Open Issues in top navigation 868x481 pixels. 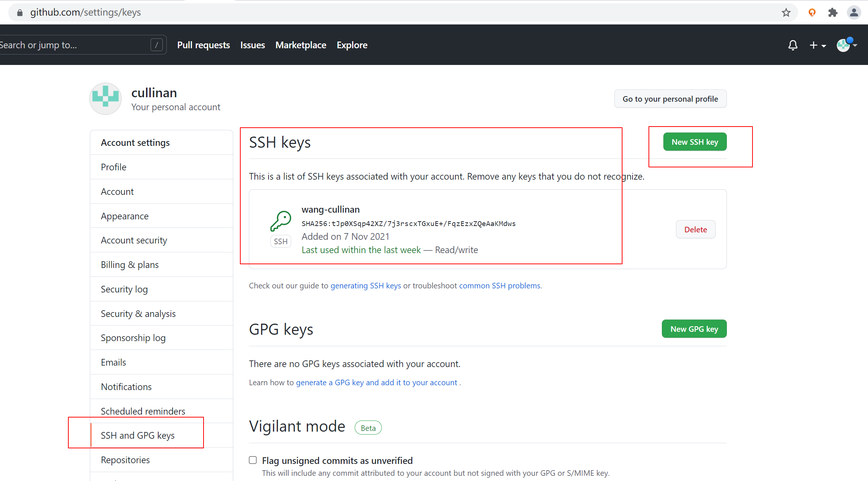(253, 45)
